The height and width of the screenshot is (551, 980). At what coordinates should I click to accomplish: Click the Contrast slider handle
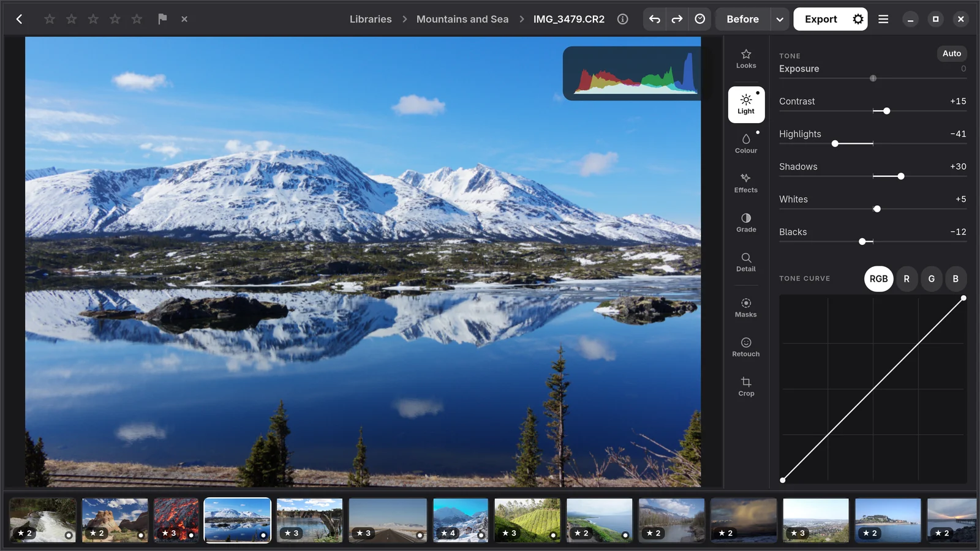(x=886, y=111)
